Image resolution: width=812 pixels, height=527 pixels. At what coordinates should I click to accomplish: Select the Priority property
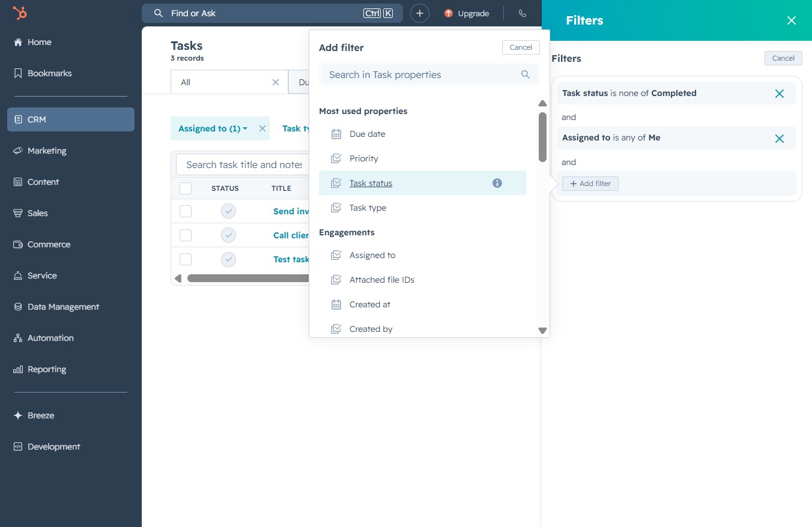coord(422,158)
